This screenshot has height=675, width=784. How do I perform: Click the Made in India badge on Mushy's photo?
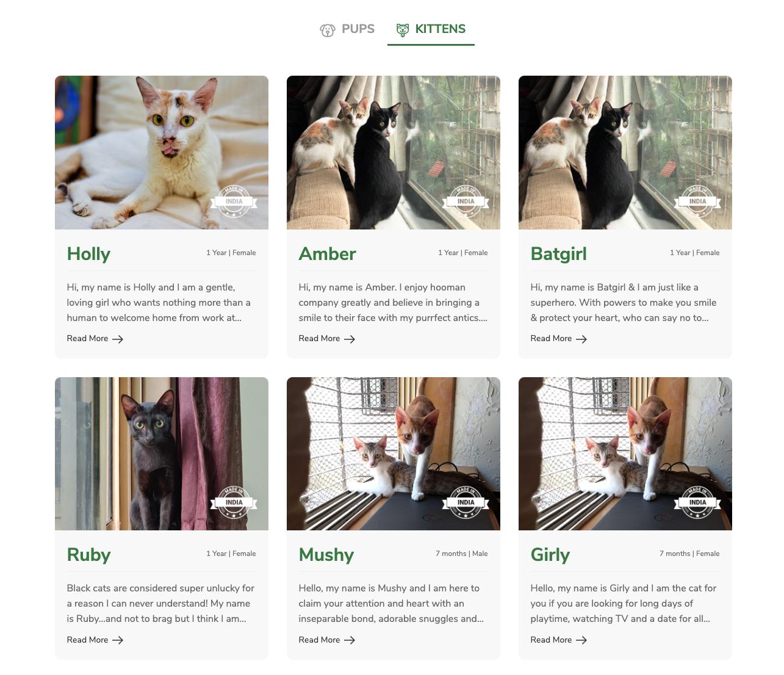(x=466, y=502)
